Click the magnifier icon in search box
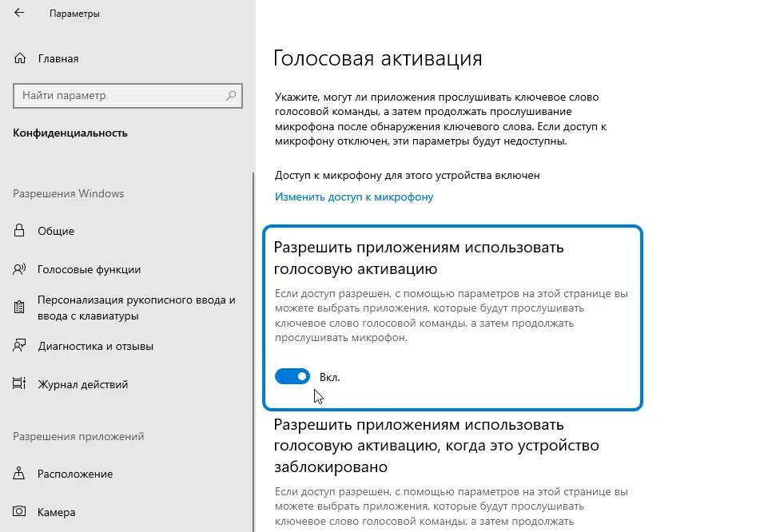 point(231,95)
